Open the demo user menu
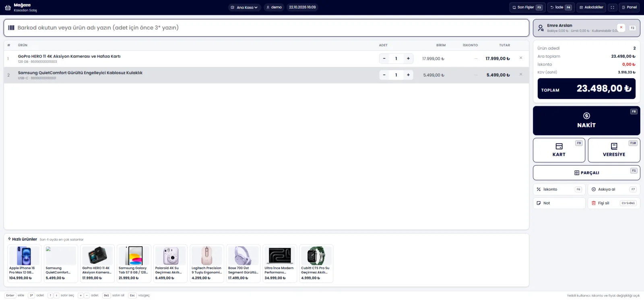 (x=274, y=7)
